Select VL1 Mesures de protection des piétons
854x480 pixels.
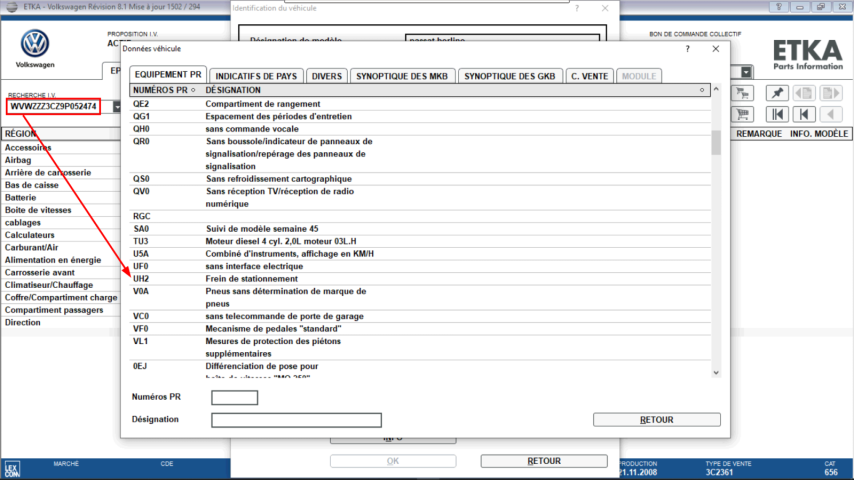click(x=420, y=348)
